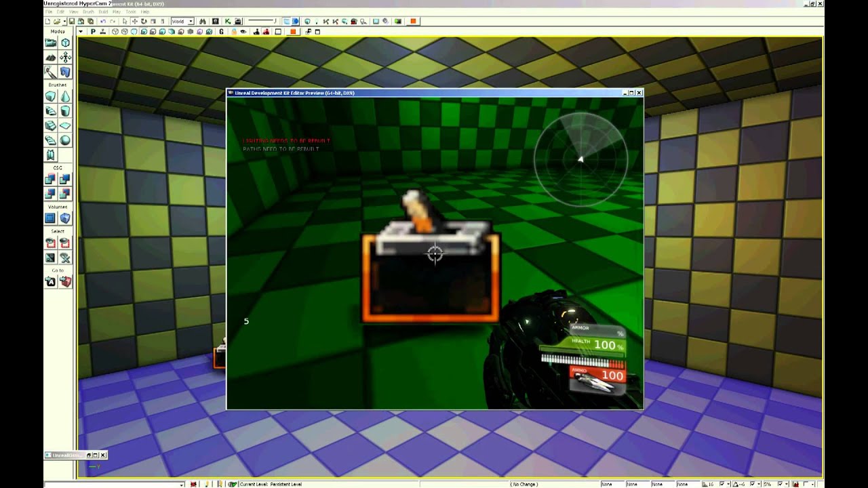Open the View menu

coord(73,12)
